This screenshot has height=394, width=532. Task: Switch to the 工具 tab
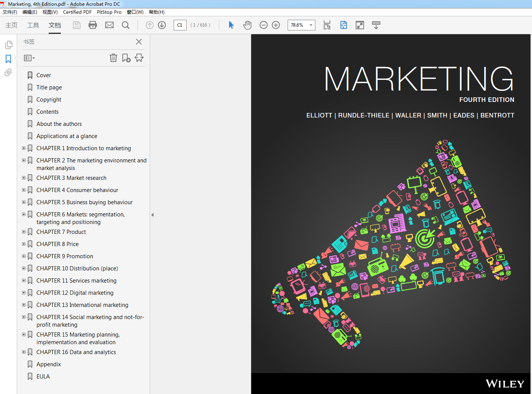tap(33, 25)
